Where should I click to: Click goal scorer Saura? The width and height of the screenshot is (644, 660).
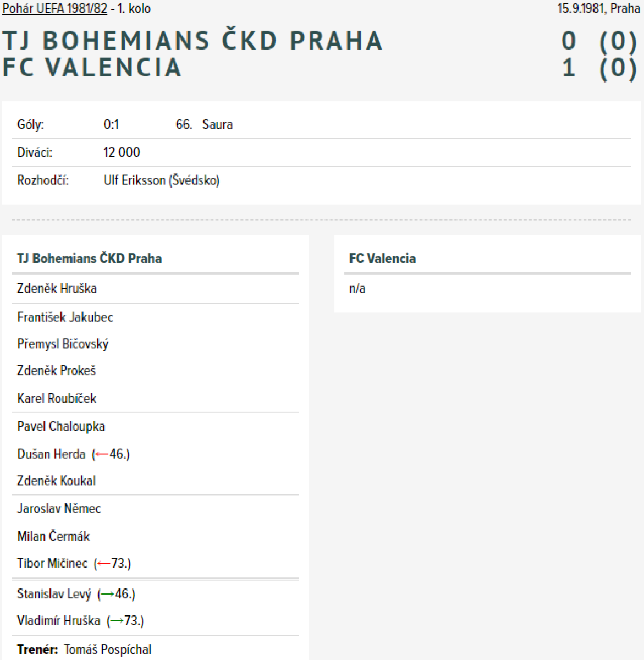tap(217, 125)
